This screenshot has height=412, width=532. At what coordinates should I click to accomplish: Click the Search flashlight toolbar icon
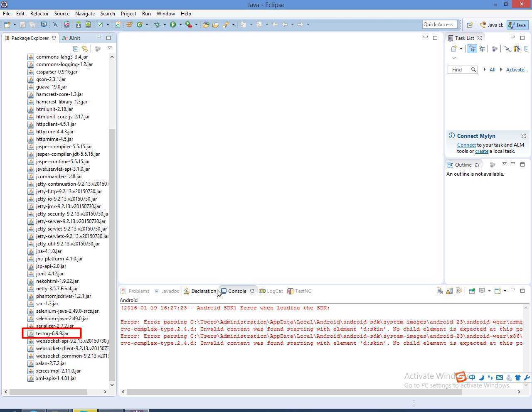click(226, 25)
